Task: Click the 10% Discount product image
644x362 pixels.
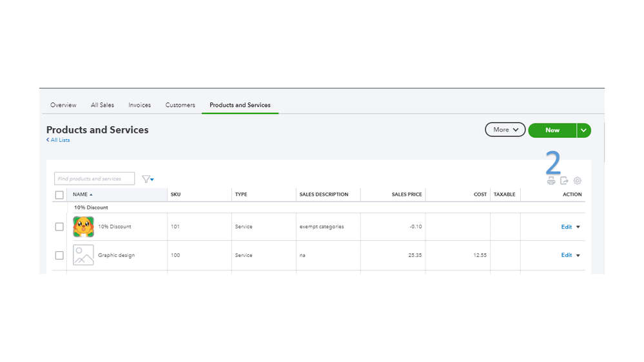Action: tap(83, 227)
